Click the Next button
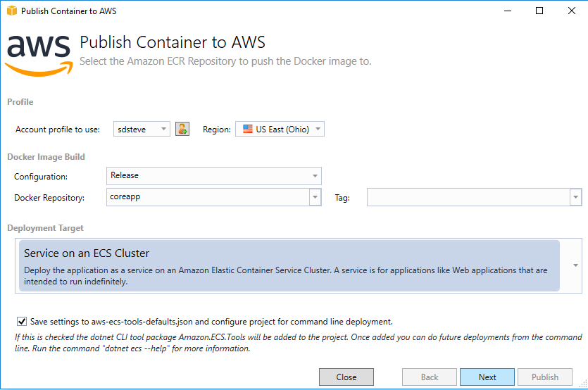This screenshot has height=390, width=588. tap(487, 377)
